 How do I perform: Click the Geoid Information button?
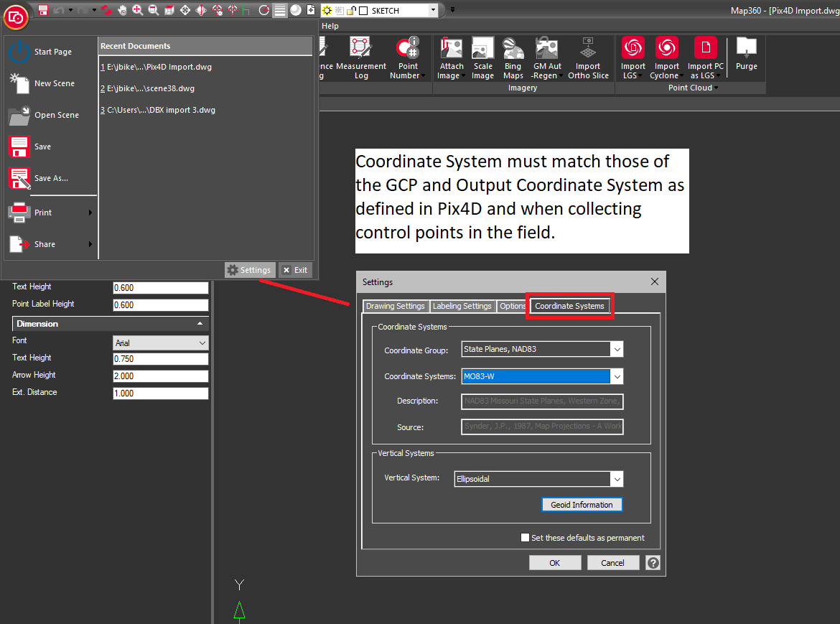pos(582,505)
